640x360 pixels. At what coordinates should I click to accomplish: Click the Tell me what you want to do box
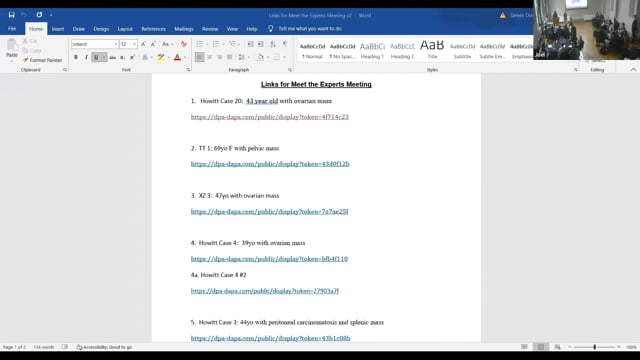pos(310,29)
